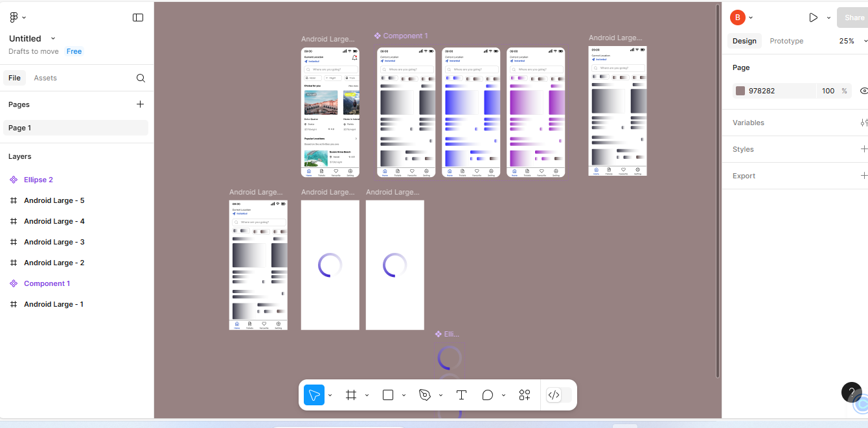Select the Android Large - 3 layer

[x=54, y=241]
